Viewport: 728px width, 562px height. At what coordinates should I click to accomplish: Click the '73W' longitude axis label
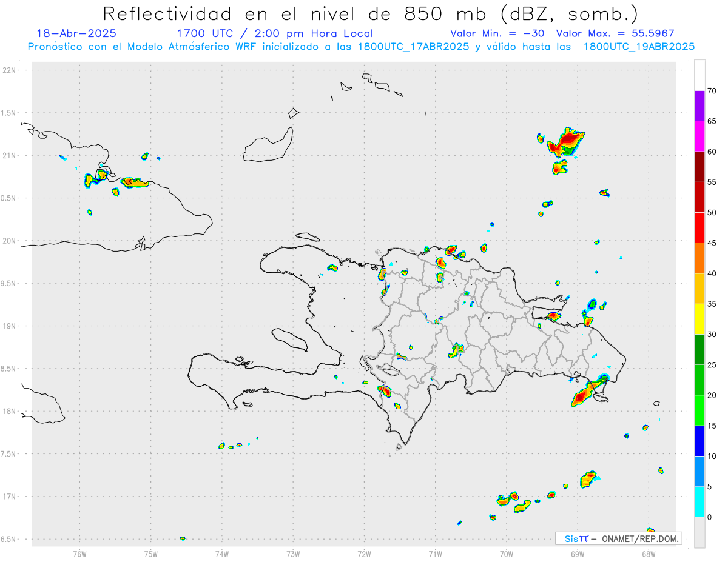[x=293, y=554]
